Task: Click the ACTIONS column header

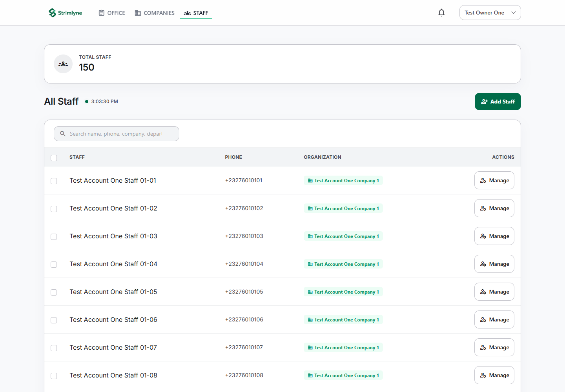Action: coord(503,157)
